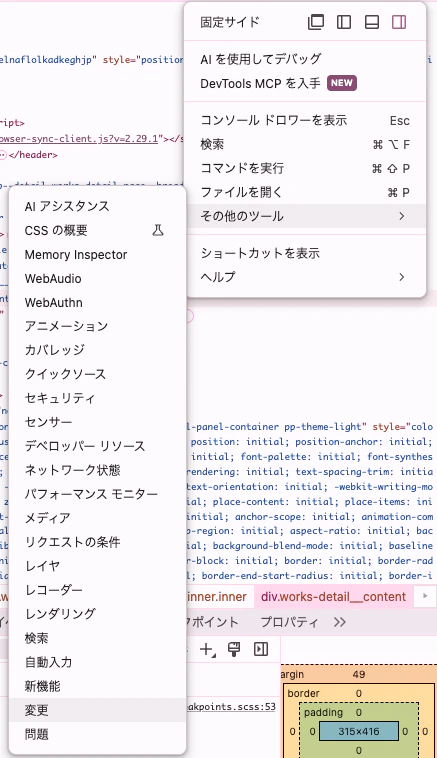Expand ヘルプ submenu arrow
Screen dimensions: 437x758
[x=402, y=277]
